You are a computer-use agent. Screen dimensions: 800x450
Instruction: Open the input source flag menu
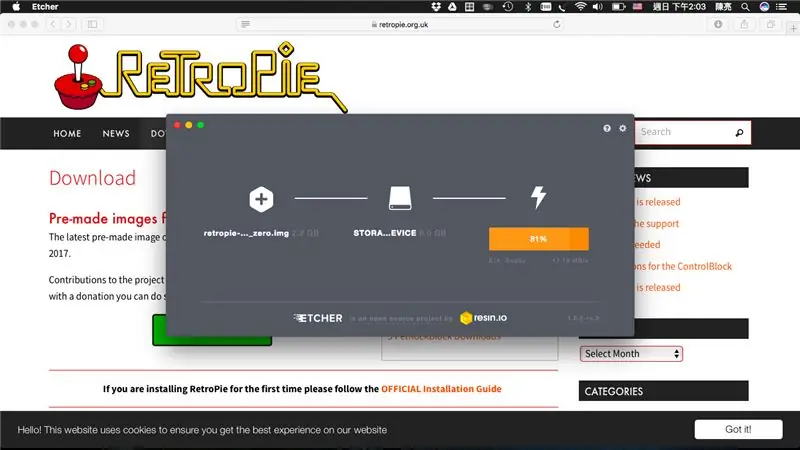click(x=638, y=7)
